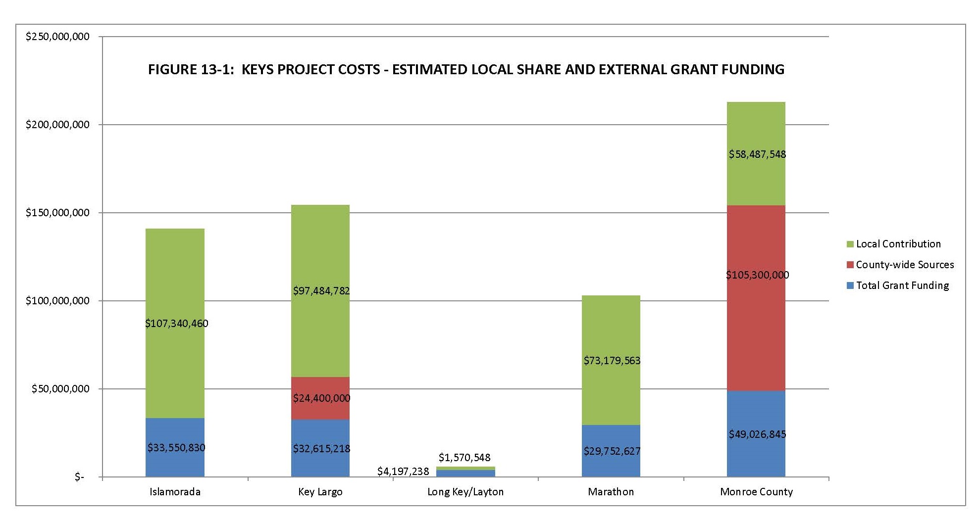980x522 pixels.
Task: Click the Long Key/Layton axis label
Action: [465, 492]
